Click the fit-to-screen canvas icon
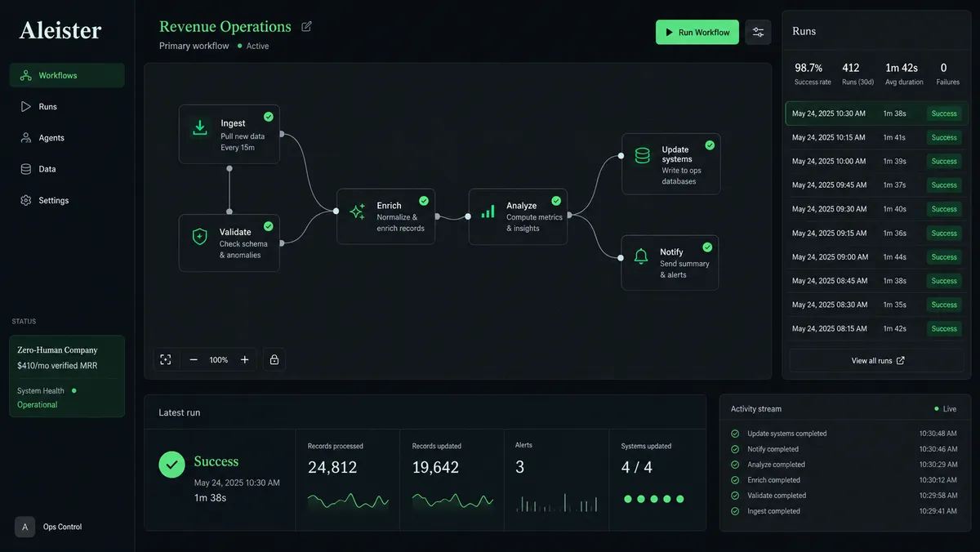980x552 pixels. point(166,359)
